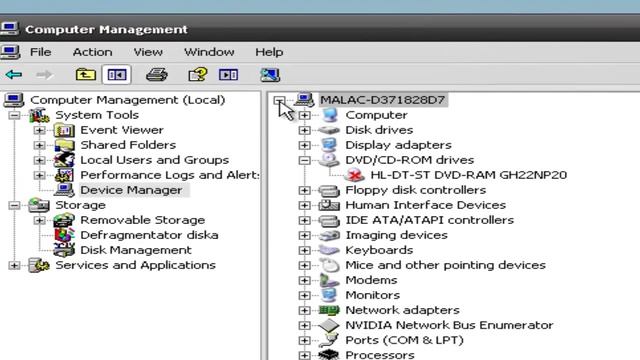Click the Modems icon
The width and height of the screenshot is (640, 360).
329,280
